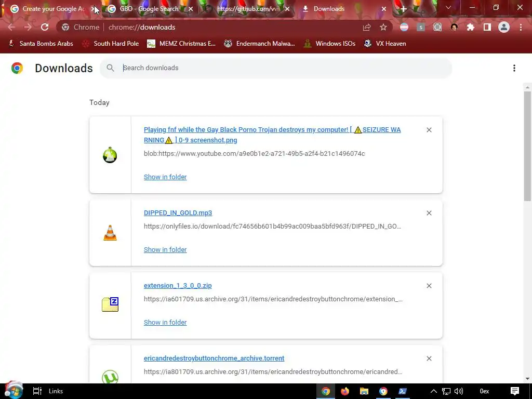This screenshot has width=532, height=399.
Task: Expand the system tray hidden icons chevron
Action: [434, 391]
